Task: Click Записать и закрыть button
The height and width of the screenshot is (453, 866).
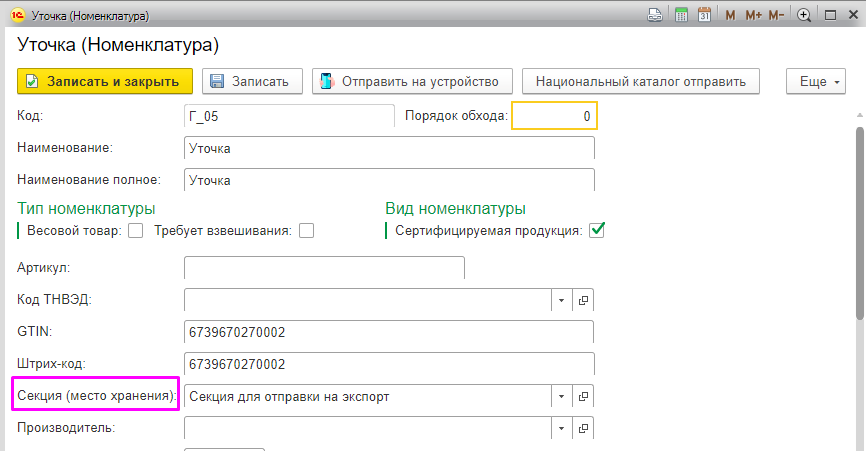Action: [105, 81]
